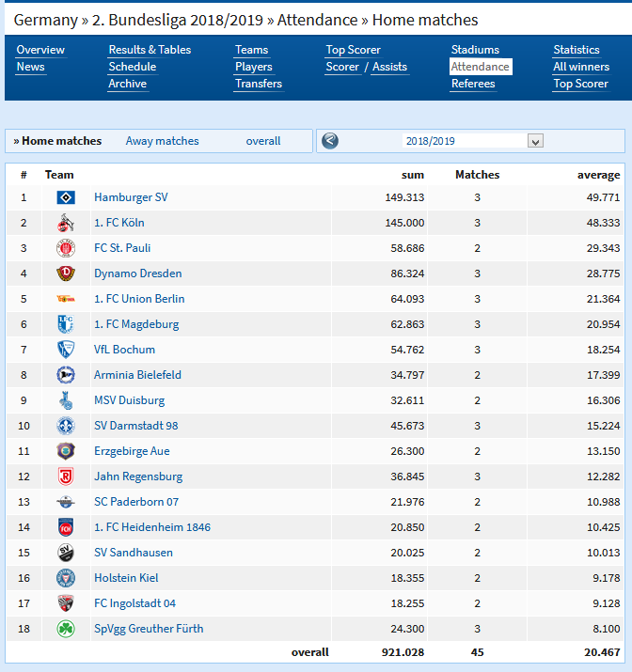Viewport: 632px width, 672px height.
Task: Click the Holstein Kiel club crest
Action: (x=66, y=578)
